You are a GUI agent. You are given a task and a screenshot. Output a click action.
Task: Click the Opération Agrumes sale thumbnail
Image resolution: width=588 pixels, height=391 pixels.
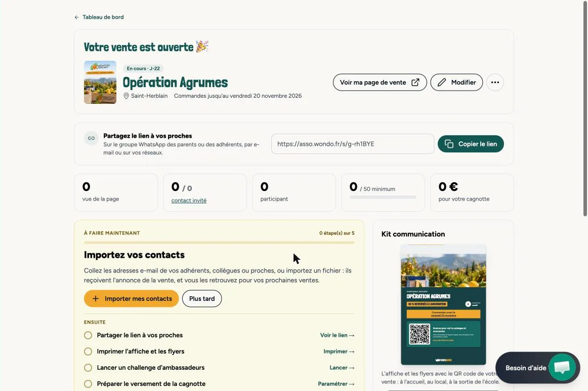tap(100, 82)
